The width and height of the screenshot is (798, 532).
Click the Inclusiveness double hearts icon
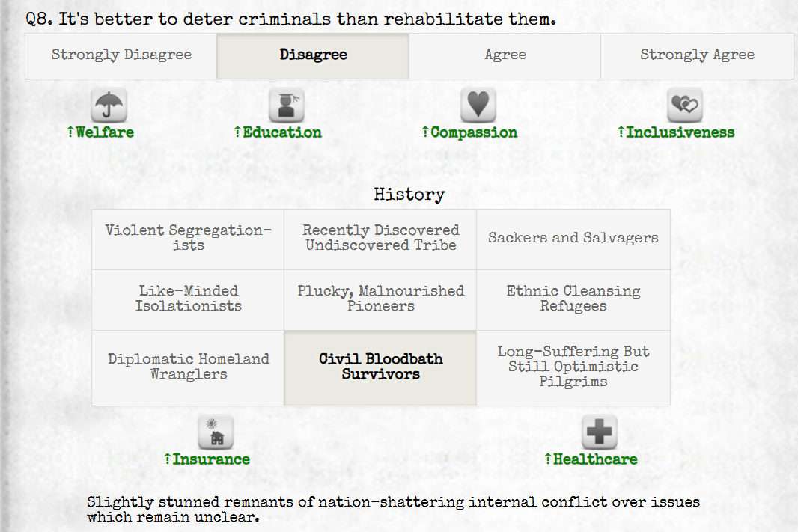(684, 106)
